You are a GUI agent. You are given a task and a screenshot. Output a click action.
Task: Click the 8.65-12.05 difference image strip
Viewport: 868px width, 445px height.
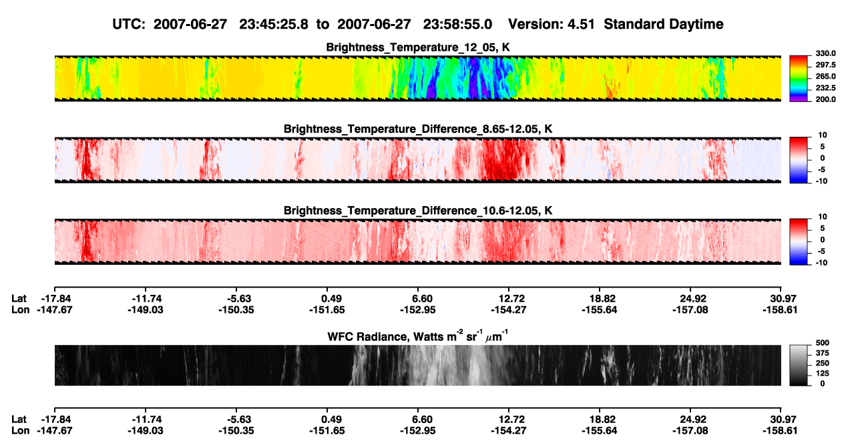tap(417, 160)
